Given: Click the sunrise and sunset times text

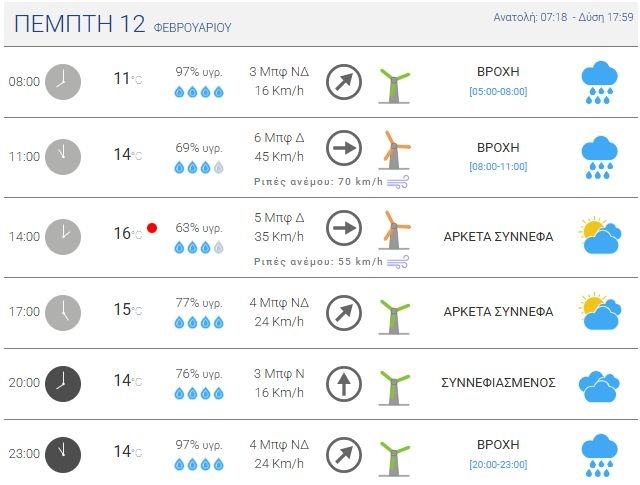Looking at the screenshot, I should tap(562, 17).
